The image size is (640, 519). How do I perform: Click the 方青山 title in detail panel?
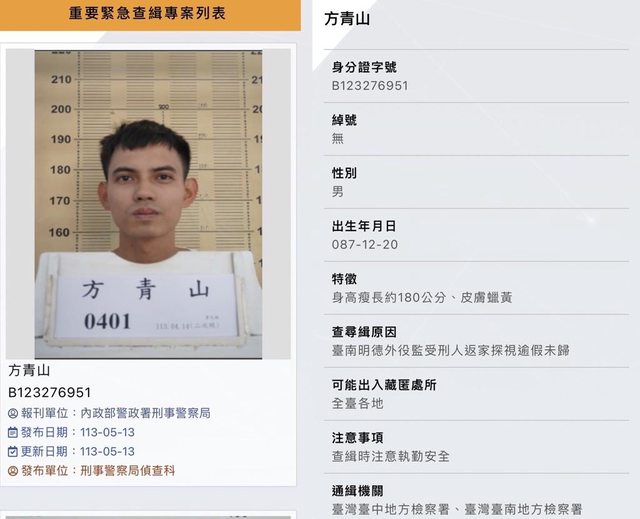coord(347,19)
